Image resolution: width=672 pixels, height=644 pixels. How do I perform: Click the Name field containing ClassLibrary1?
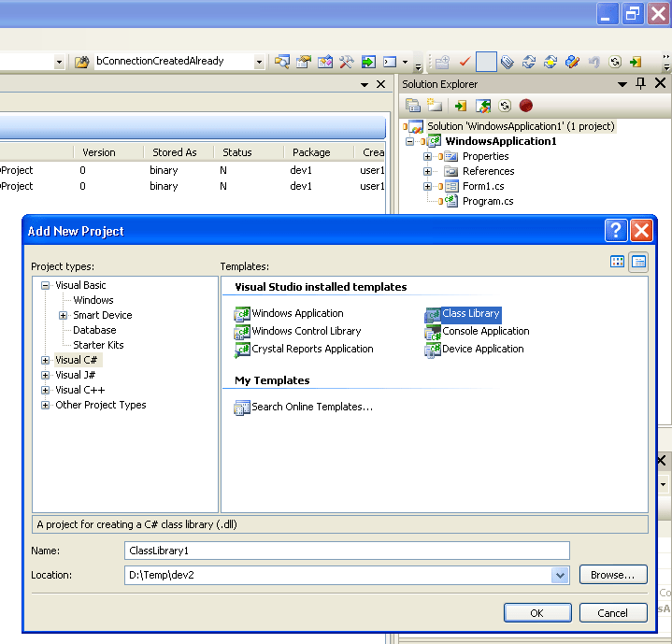click(x=347, y=551)
